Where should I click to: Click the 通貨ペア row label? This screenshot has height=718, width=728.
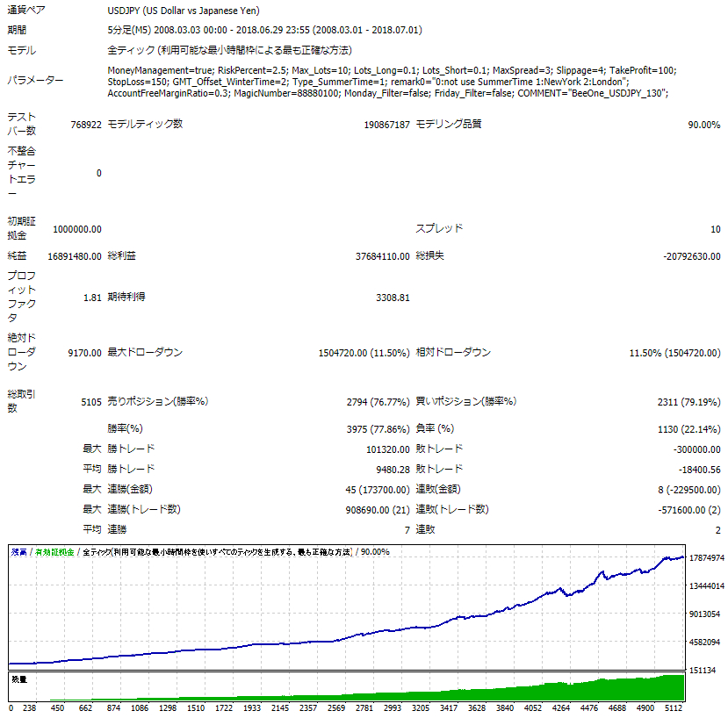click(x=26, y=11)
